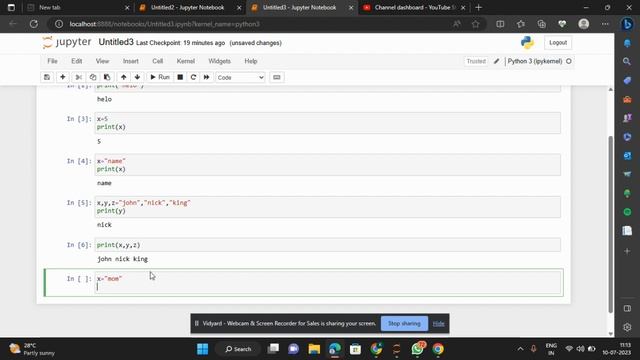Screen dimensions: 640x360
Task: Open a new browser tab with plus
Action: 479,7
